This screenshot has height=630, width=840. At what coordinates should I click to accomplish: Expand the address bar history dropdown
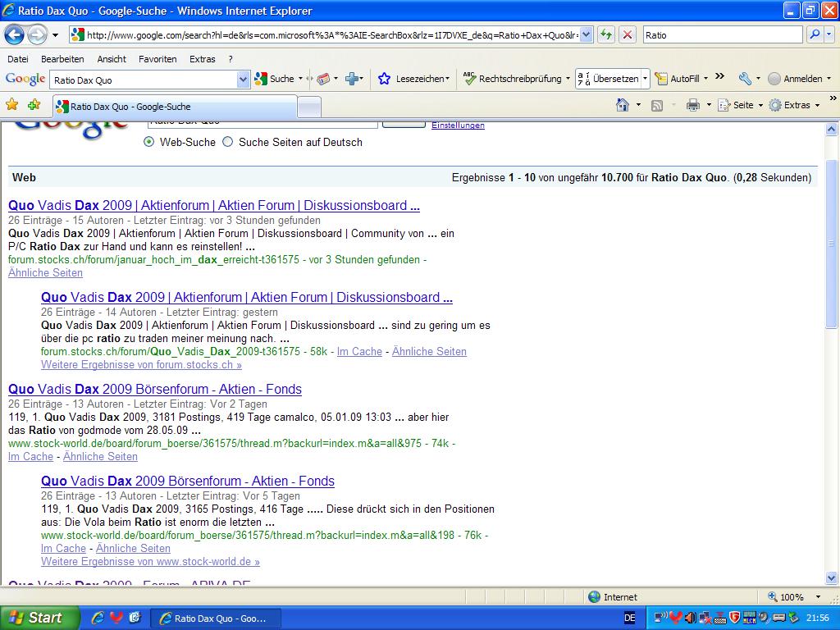point(587,35)
